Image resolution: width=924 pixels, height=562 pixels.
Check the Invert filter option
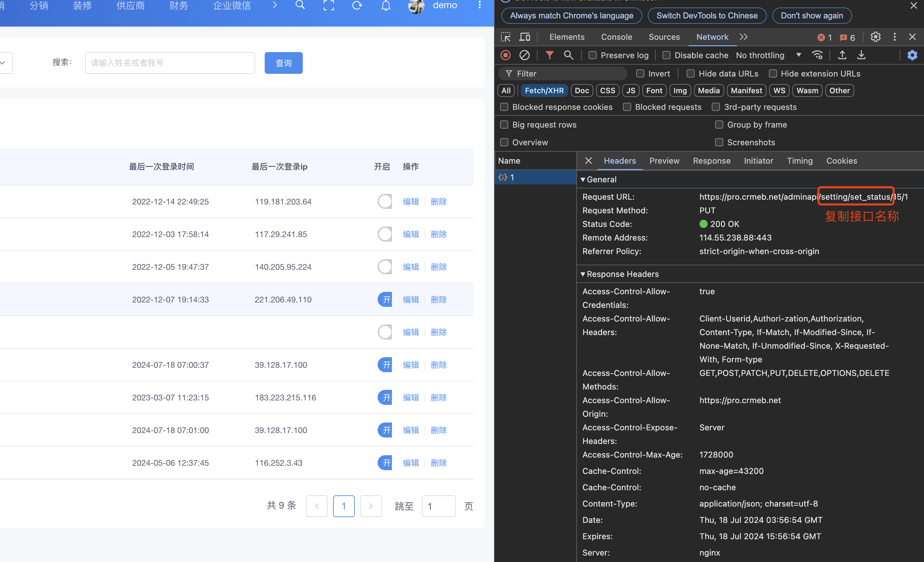(x=640, y=74)
